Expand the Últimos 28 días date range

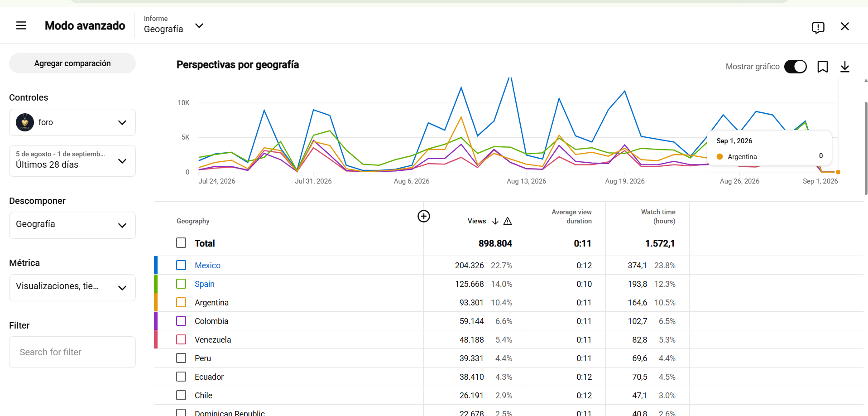[x=72, y=161]
